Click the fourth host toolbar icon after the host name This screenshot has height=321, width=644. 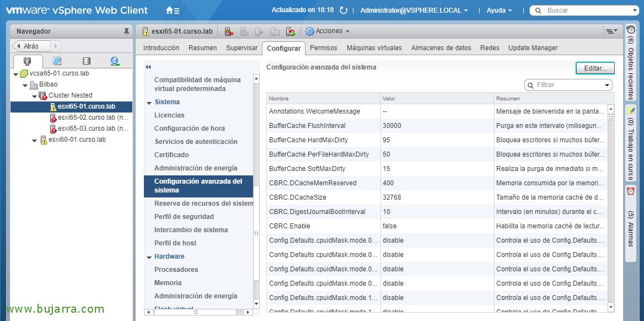tap(275, 31)
